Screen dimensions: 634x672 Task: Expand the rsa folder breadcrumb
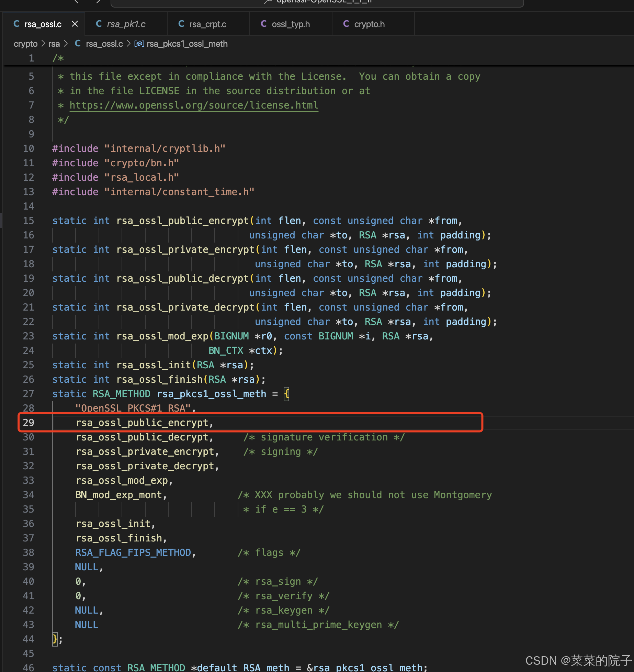tap(66, 44)
